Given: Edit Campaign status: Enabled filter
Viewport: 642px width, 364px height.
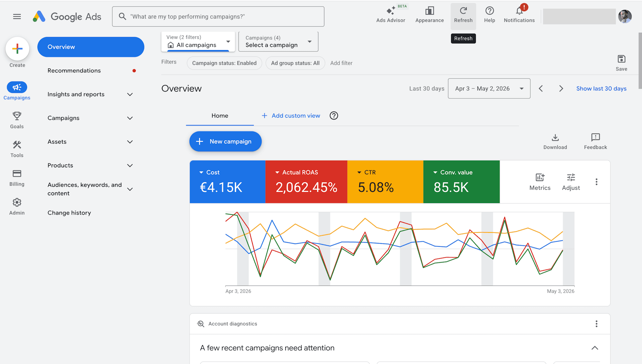Looking at the screenshot, I should click(x=224, y=63).
